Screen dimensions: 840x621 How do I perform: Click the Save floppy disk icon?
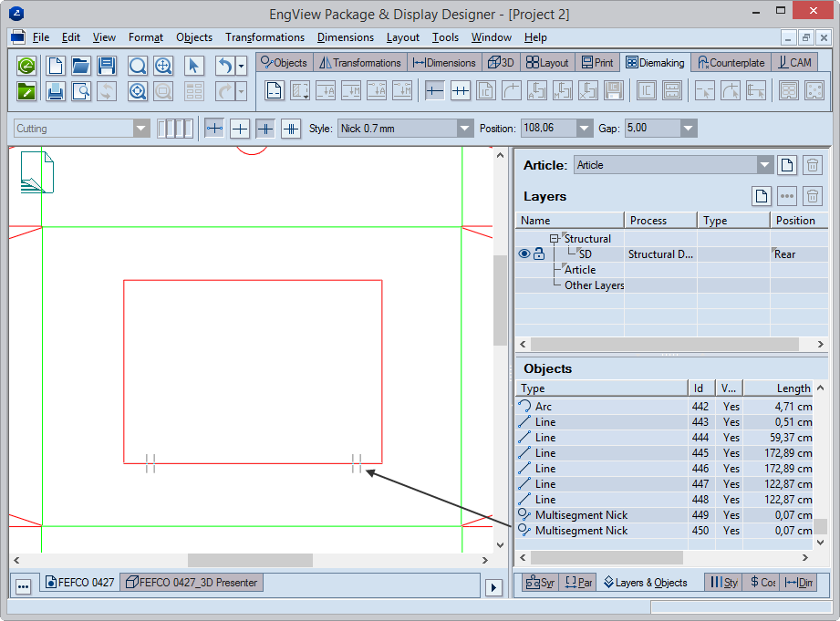pos(107,66)
